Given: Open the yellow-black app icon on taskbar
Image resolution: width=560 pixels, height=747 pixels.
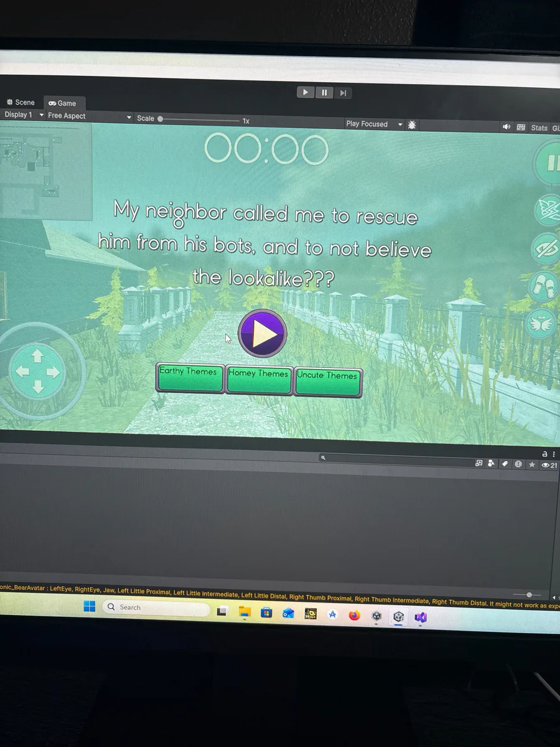Looking at the screenshot, I should (310, 614).
